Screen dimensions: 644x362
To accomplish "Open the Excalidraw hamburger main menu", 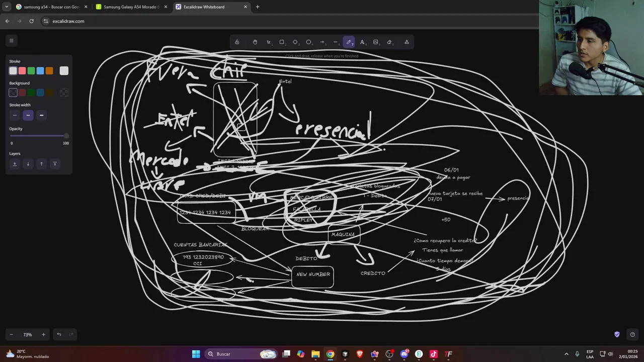I will (11, 41).
